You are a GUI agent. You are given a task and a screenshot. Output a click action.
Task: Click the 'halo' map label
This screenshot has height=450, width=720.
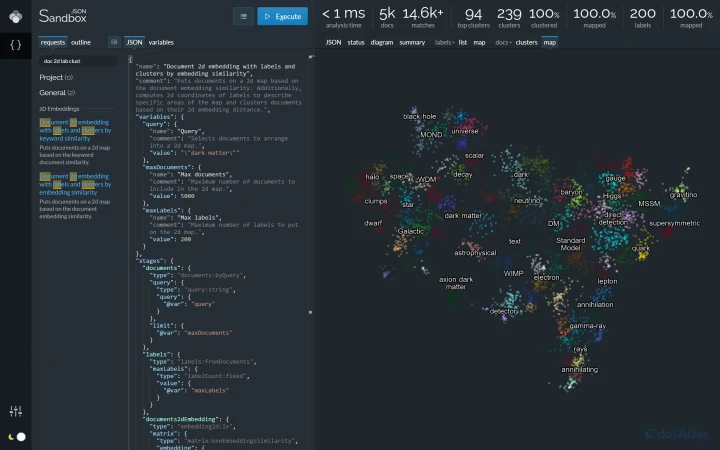tap(372, 177)
